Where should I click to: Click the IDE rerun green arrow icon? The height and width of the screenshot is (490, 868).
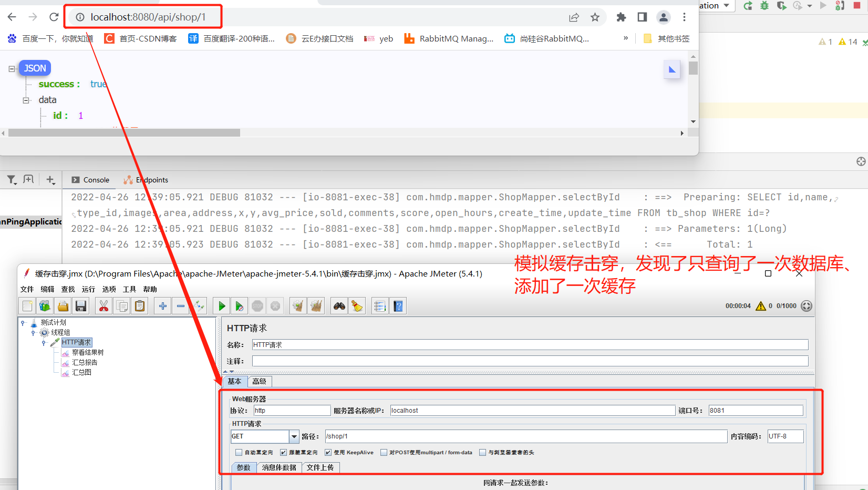[748, 6]
